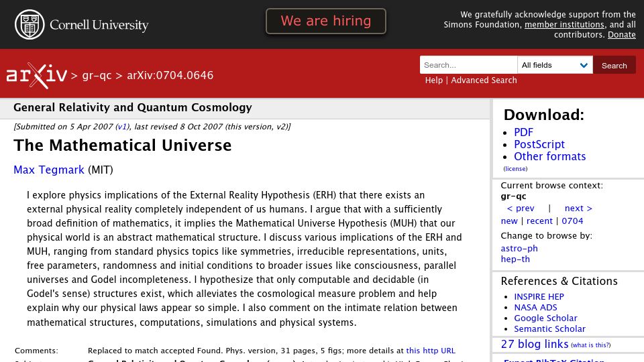Open the what is this? link
The image size is (644, 362).
(x=590, y=345)
